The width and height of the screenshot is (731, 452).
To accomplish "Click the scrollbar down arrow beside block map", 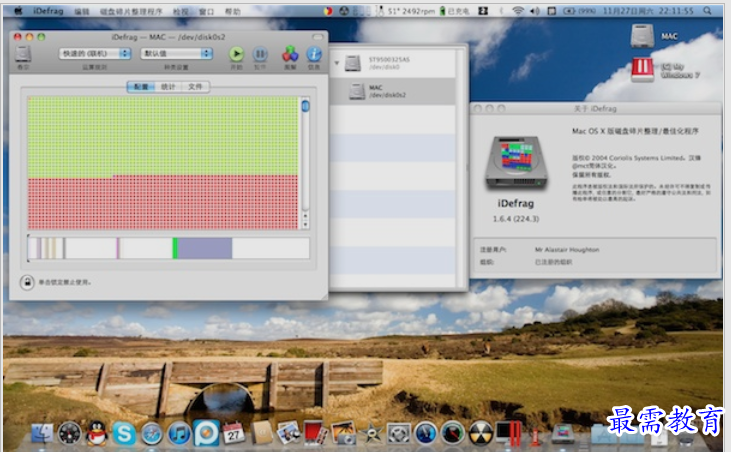I will pyautogui.click(x=305, y=225).
